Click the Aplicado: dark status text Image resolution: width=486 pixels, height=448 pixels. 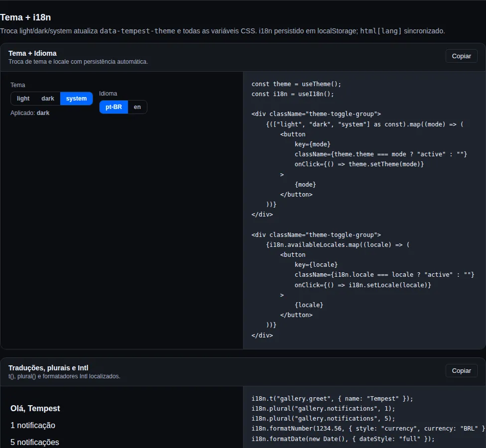pos(30,113)
